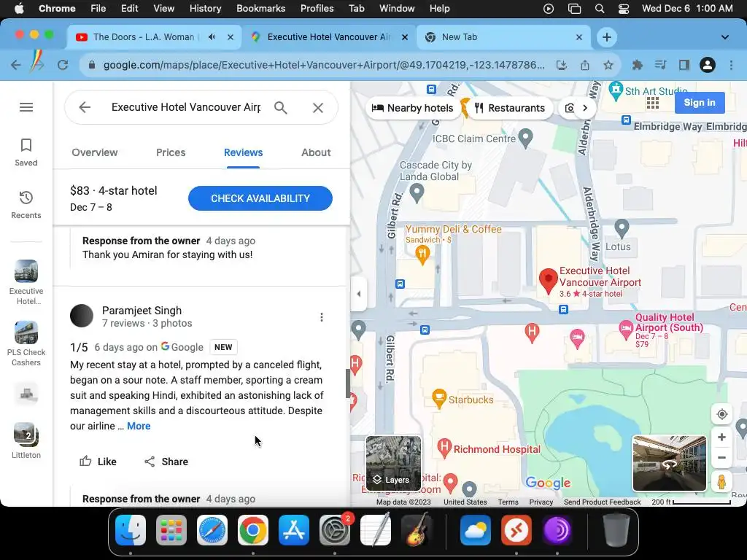The height and width of the screenshot is (560, 747).
Task: Select Quality Hotel Airport (South) marker
Action: click(625, 329)
